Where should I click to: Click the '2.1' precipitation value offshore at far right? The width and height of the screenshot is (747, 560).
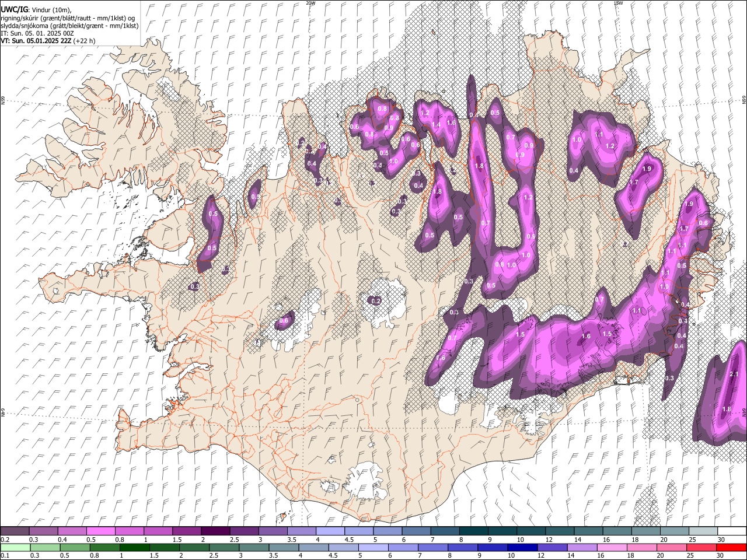coord(734,374)
